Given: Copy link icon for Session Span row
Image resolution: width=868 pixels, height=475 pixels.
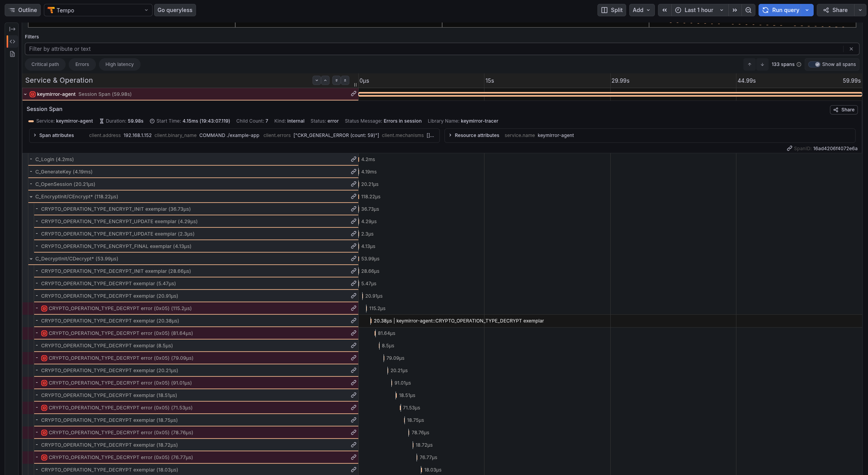Looking at the screenshot, I should [x=354, y=94].
